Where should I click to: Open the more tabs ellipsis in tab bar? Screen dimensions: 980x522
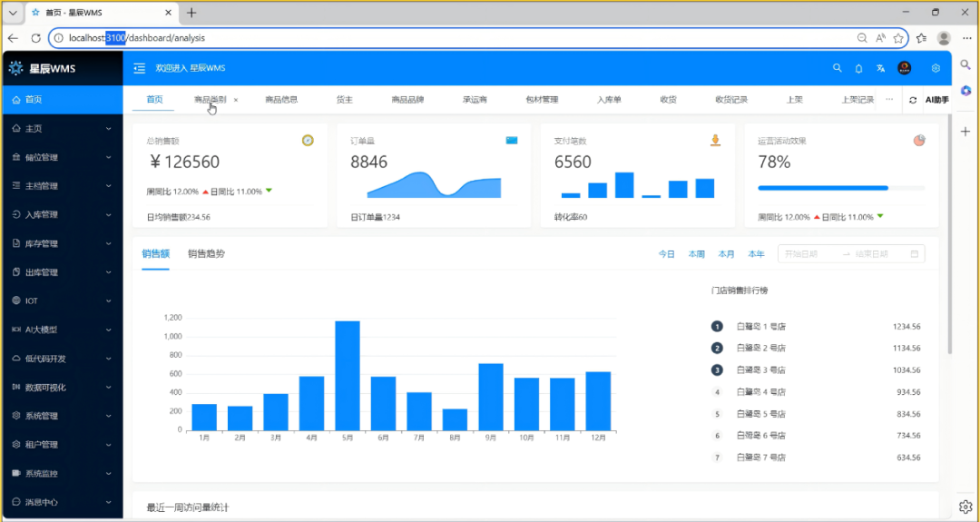889,100
